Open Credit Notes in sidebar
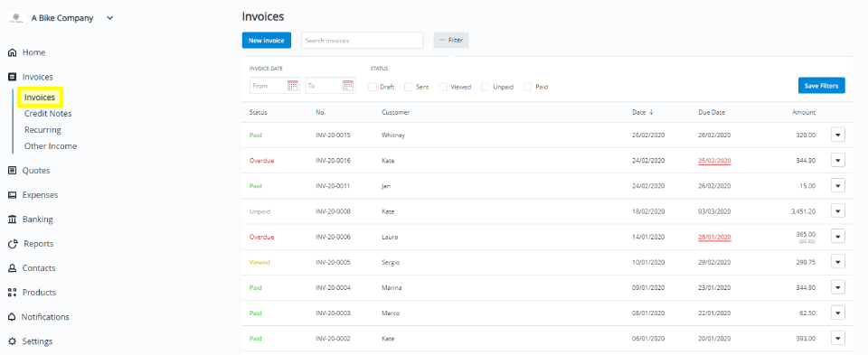Screen dimensions: 868x355 pos(48,113)
